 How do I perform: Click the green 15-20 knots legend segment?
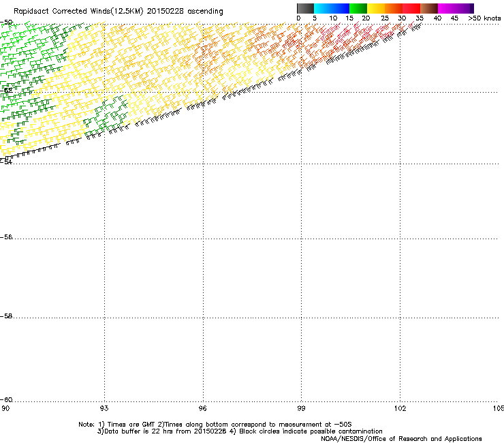(x=358, y=8)
